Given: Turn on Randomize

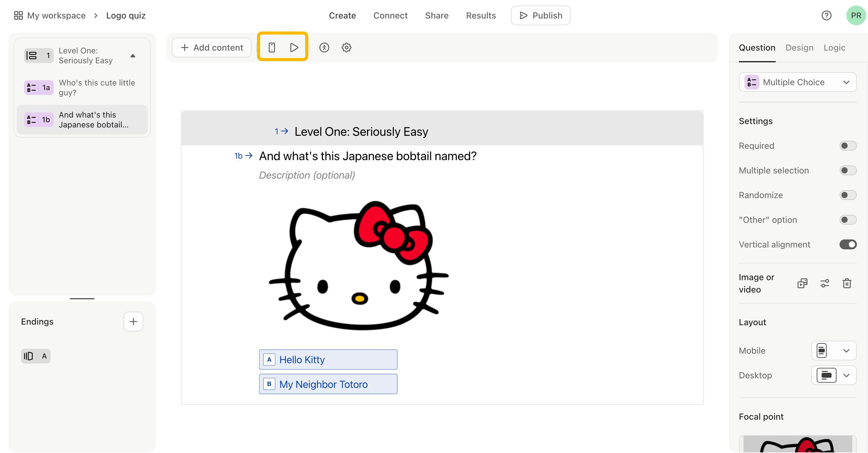Looking at the screenshot, I should [x=848, y=195].
